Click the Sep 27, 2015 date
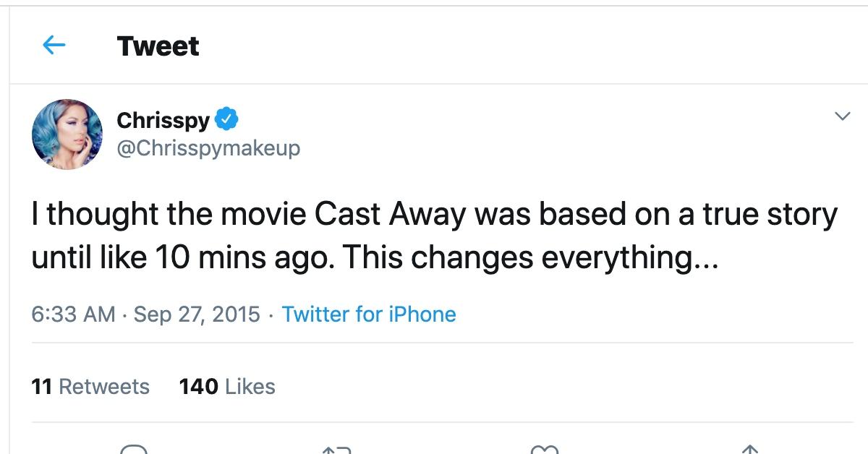868x454 pixels. point(197,314)
